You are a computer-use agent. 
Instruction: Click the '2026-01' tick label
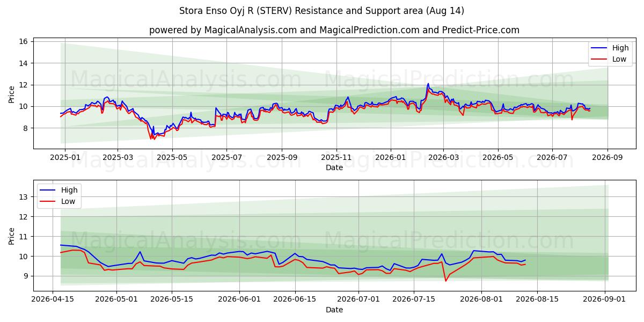coord(390,158)
